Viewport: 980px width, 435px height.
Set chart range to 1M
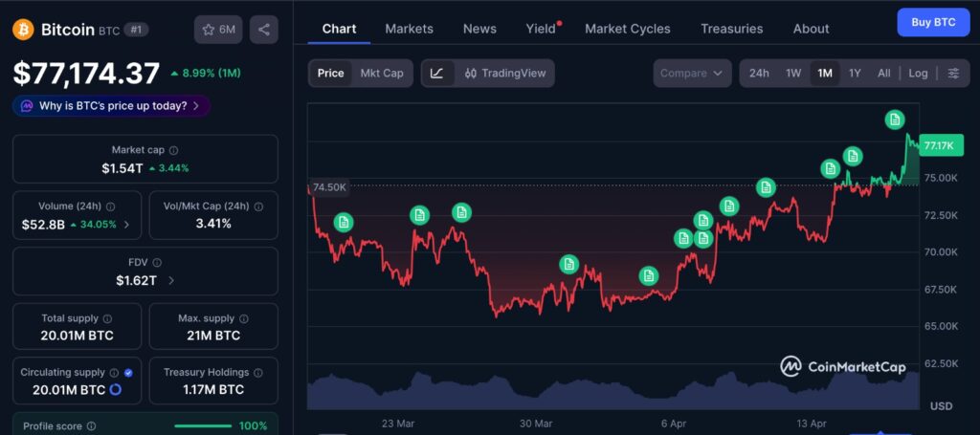[x=825, y=73]
